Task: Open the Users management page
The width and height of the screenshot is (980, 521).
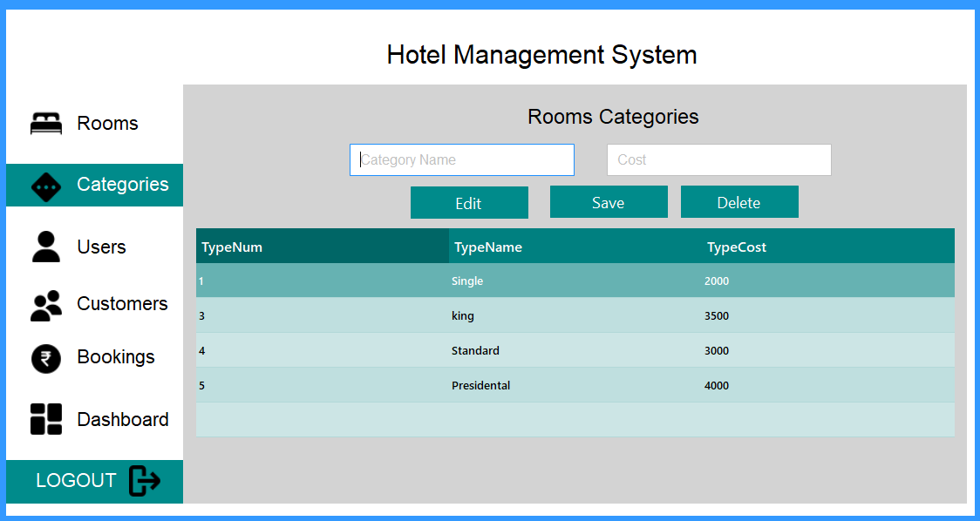Action: [101, 247]
